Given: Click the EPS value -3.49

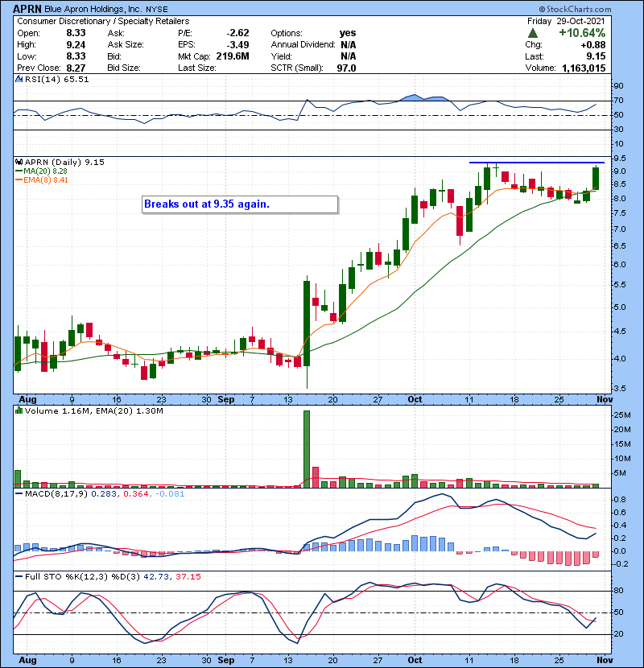Looking at the screenshot, I should [x=237, y=45].
